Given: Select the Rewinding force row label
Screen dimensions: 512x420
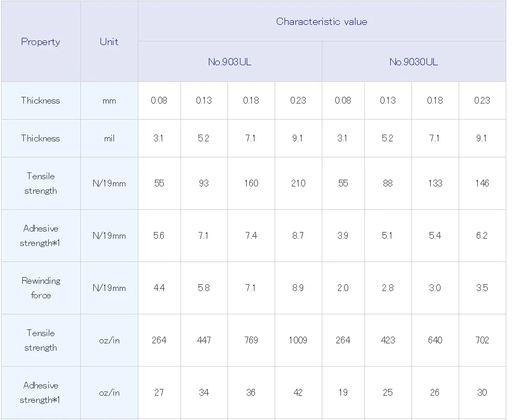Looking at the screenshot, I should tap(40, 288).
